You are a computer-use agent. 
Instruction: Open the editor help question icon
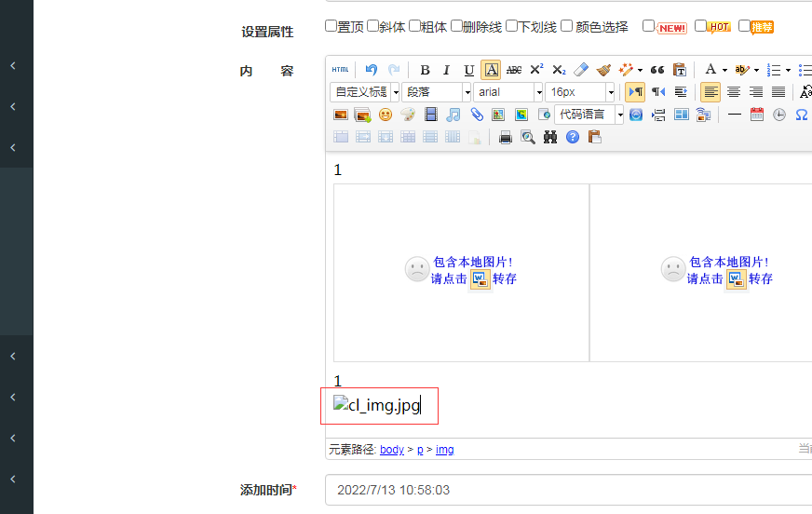click(573, 137)
